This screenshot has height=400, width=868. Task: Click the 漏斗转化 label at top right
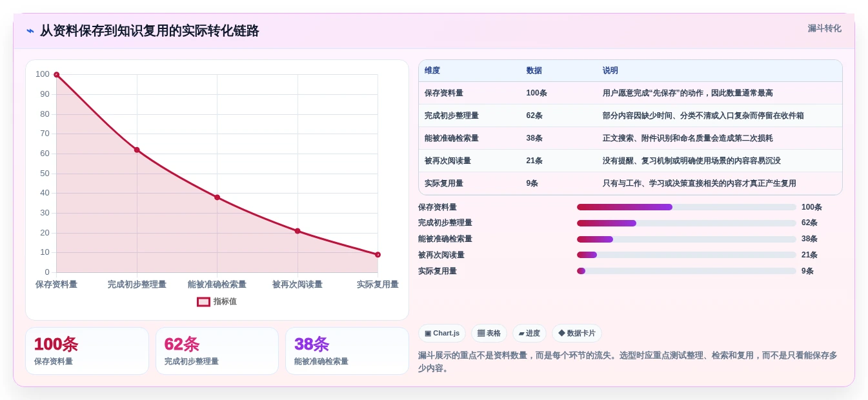[824, 28]
